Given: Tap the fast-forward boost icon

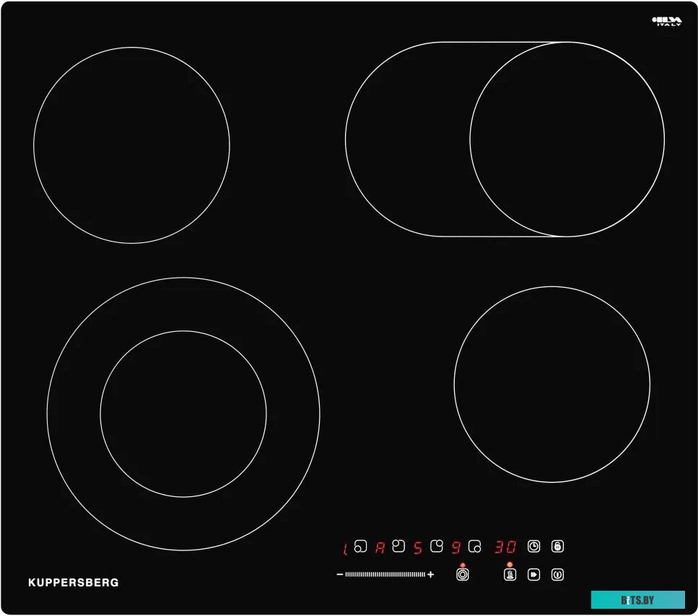Looking at the screenshot, I should (533, 575).
